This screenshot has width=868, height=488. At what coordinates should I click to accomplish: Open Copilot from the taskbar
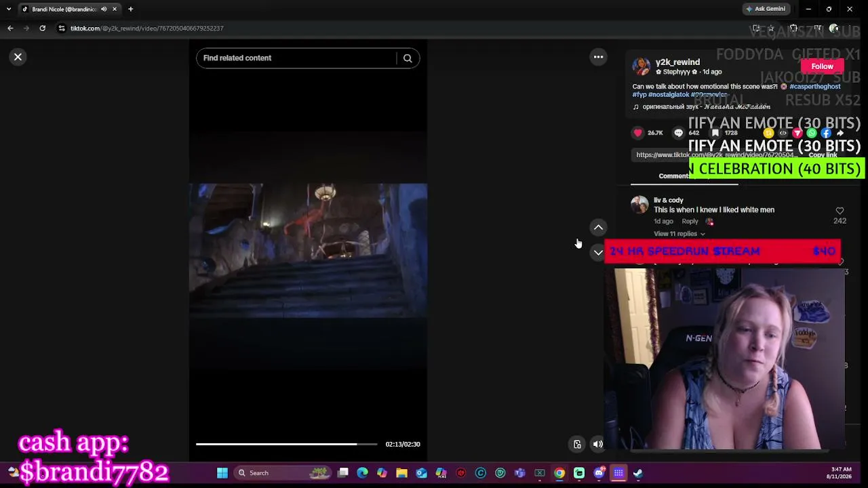(x=382, y=473)
